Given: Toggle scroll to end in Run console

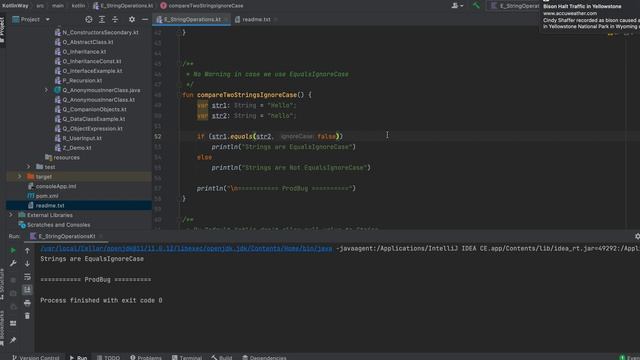Looking at the screenshot, I should coord(27,290).
